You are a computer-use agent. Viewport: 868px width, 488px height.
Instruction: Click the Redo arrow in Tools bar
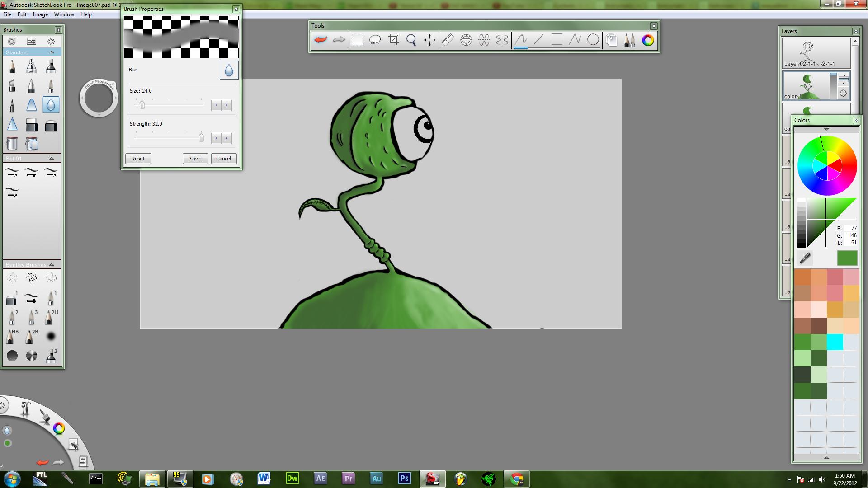(339, 40)
